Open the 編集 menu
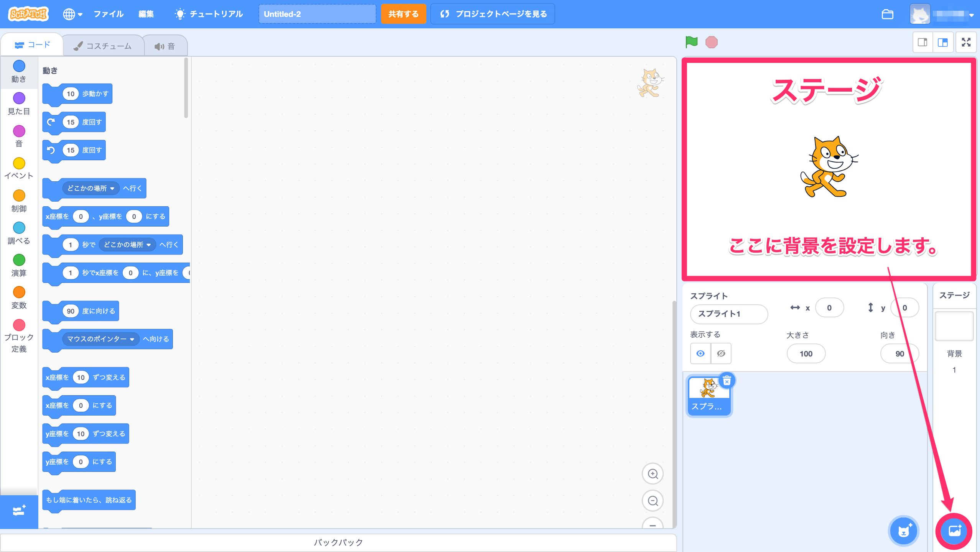This screenshot has height=552, width=980. (146, 14)
